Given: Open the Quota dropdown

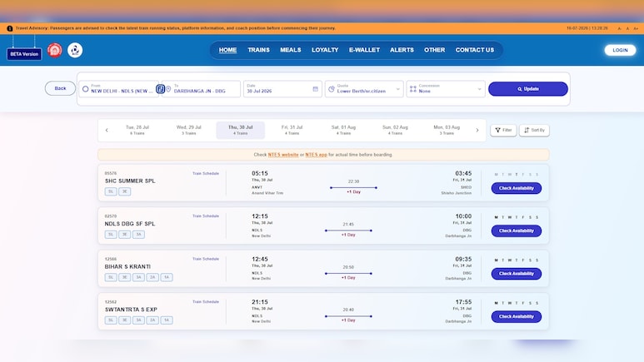Looking at the screenshot, I should coord(364,89).
